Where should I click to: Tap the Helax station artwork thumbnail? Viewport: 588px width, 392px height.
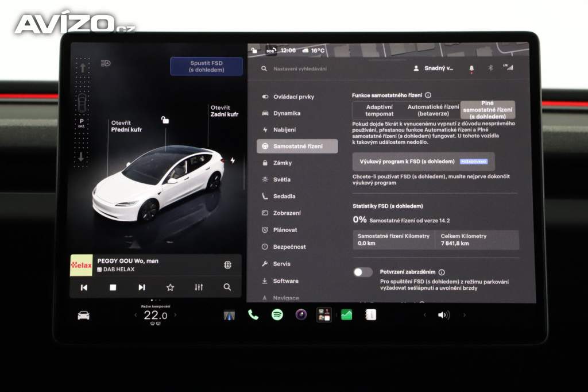pos(82,266)
